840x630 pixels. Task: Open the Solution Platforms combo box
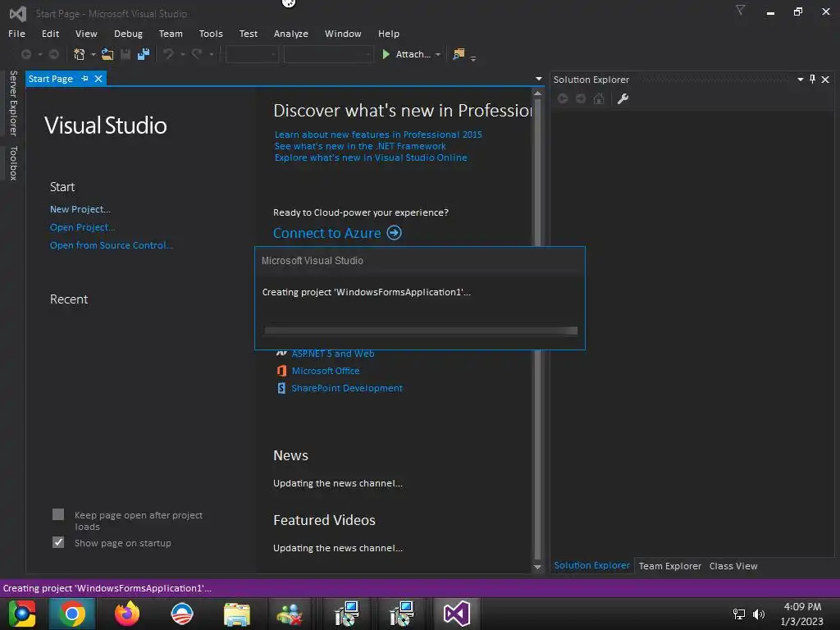(x=328, y=54)
